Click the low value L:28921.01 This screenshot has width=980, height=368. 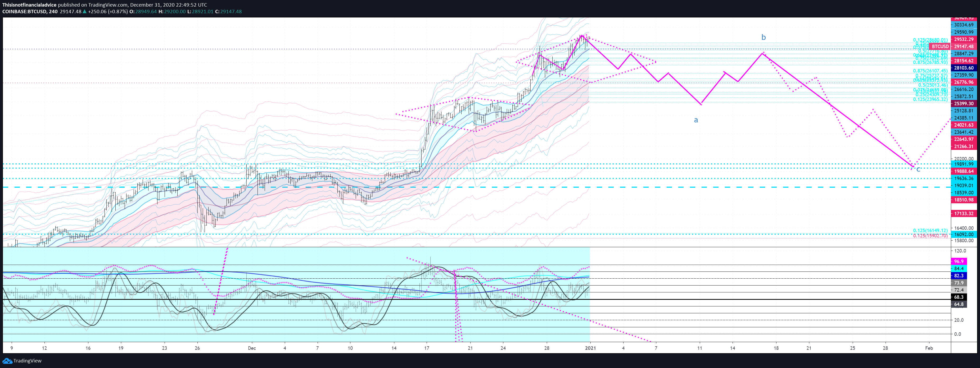point(201,11)
